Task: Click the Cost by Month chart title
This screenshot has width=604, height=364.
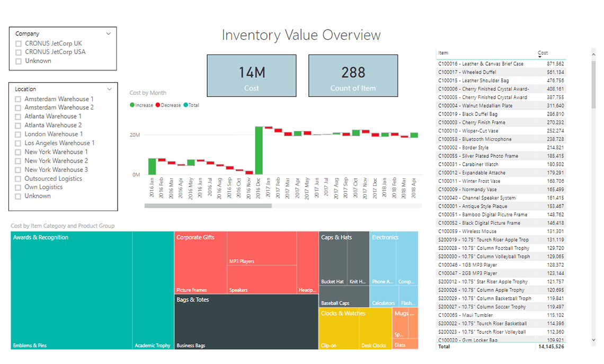Action: [x=148, y=93]
